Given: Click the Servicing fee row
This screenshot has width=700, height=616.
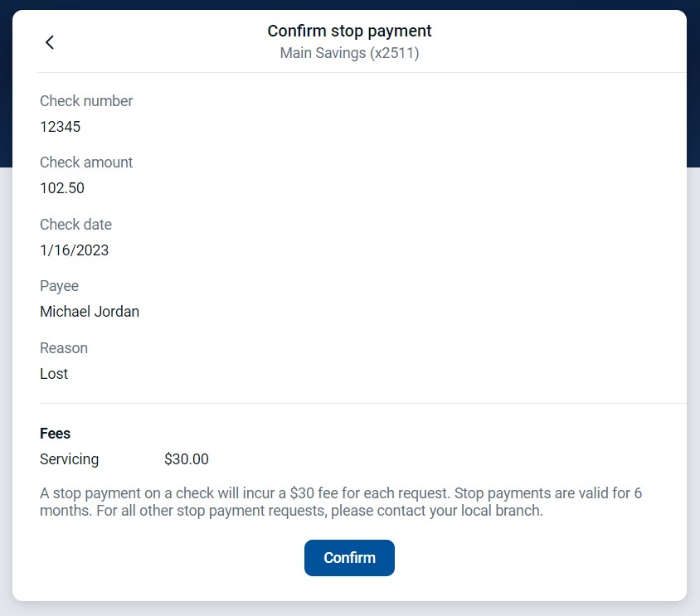Looking at the screenshot, I should (x=70, y=458).
